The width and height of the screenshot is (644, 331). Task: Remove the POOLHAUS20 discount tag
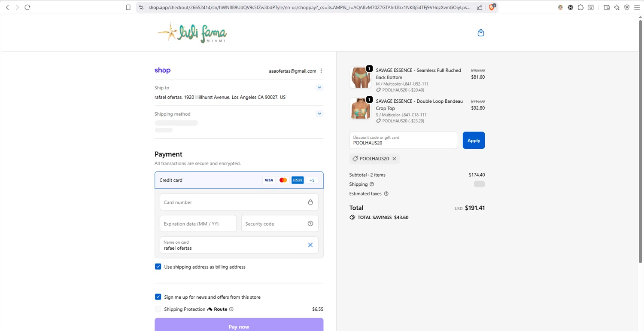pos(394,159)
